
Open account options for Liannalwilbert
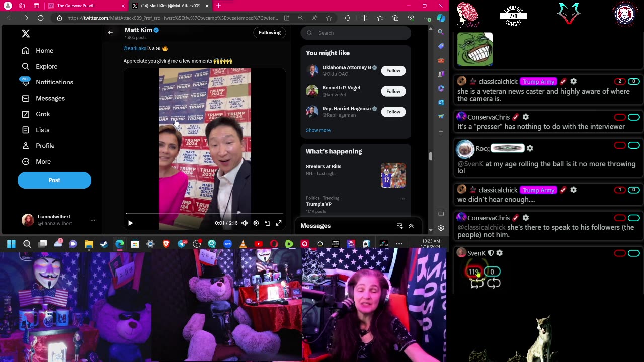[93, 220]
